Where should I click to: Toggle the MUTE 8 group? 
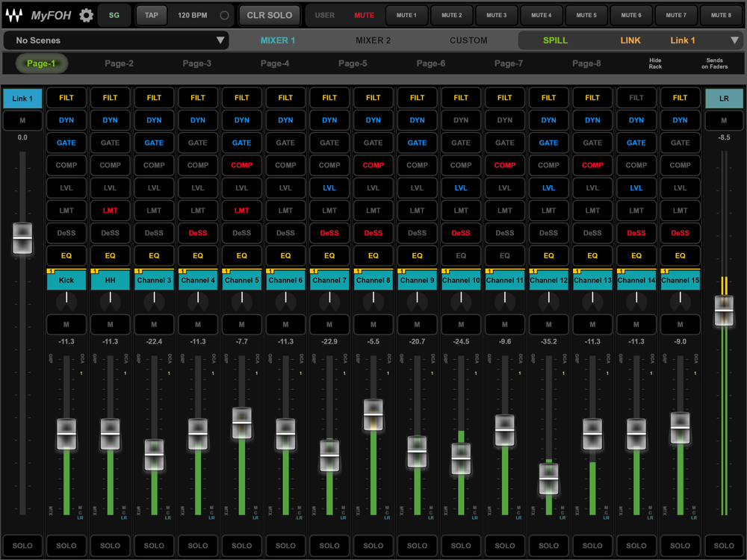point(721,15)
